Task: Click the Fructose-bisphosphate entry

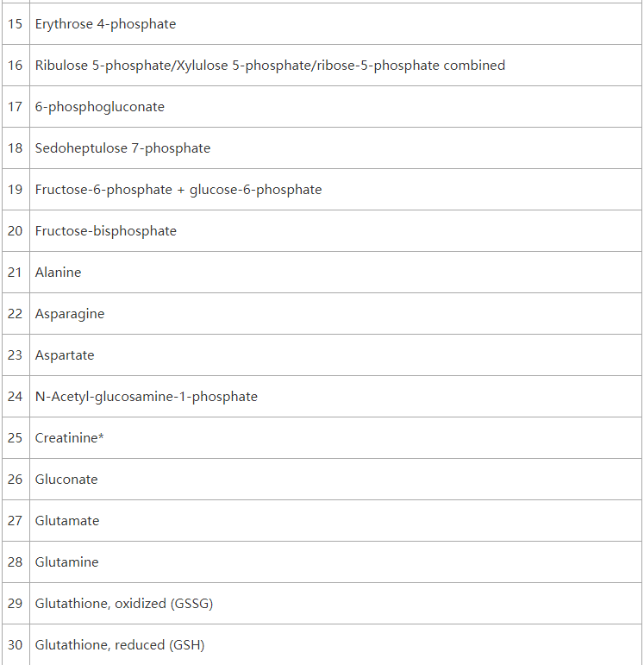Action: pos(105,230)
